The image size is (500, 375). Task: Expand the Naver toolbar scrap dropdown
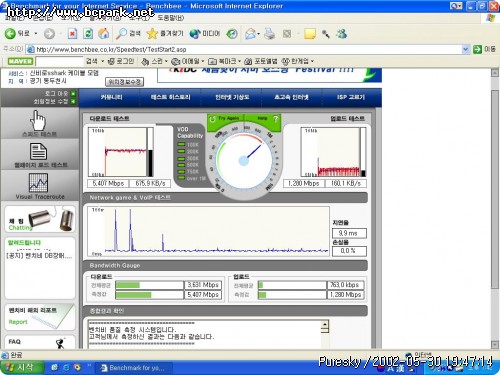(166, 61)
